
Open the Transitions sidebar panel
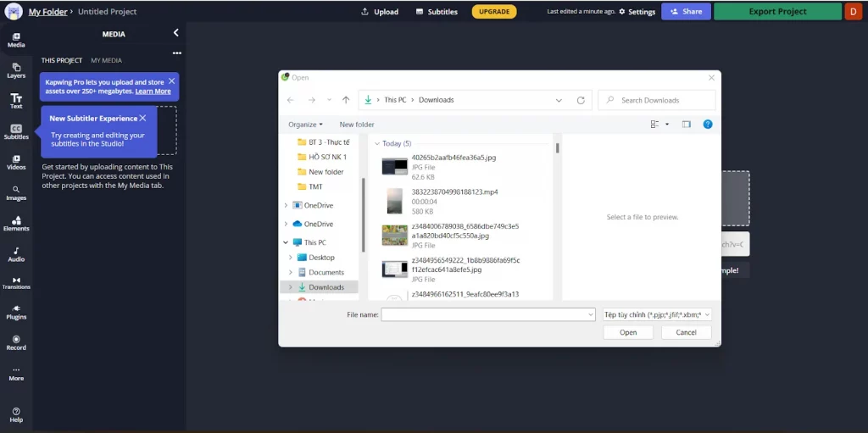(x=16, y=283)
